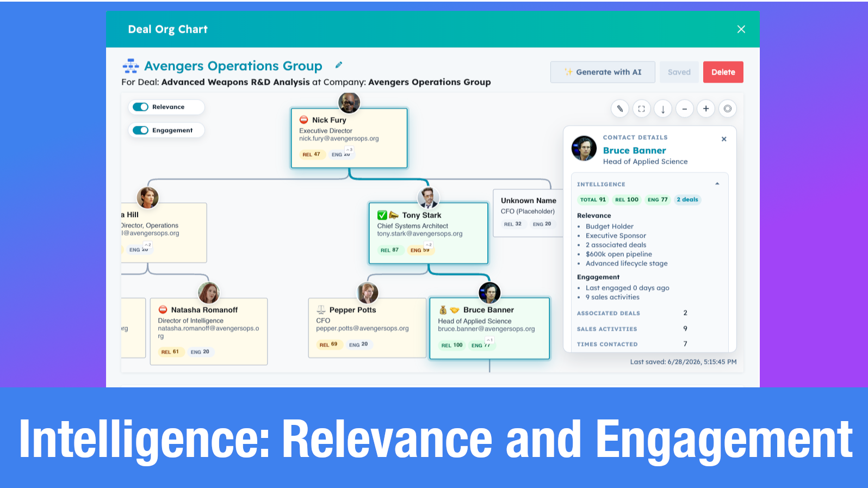Screen dimensions: 868x488
Task: Click pepper.potts@avengersops.org email
Action: pyautogui.click(x=362, y=329)
